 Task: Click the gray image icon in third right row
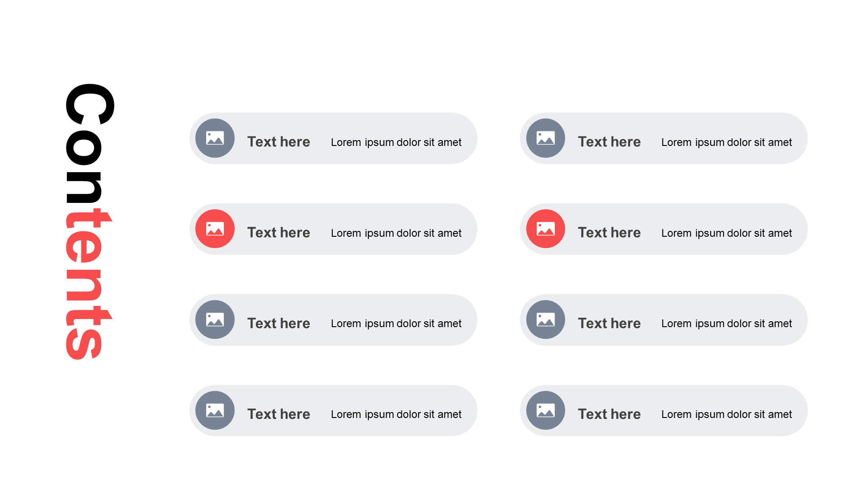[x=546, y=319]
